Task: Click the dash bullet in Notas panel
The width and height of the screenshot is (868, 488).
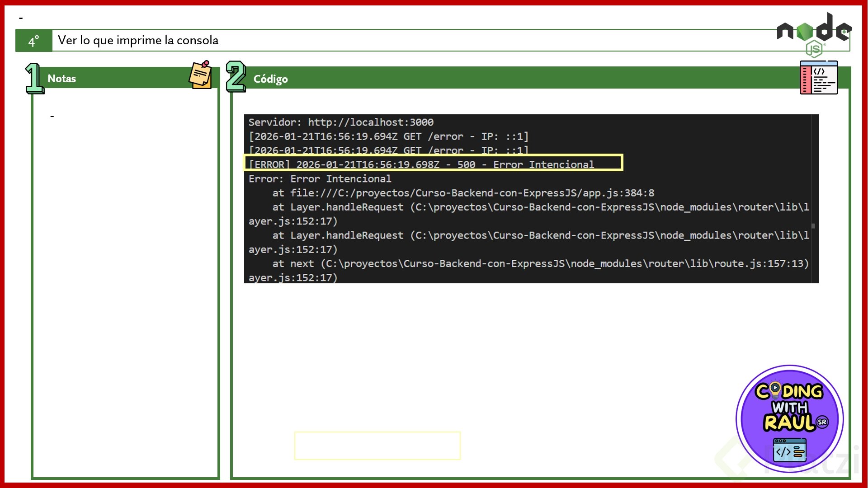Action: click(x=52, y=117)
